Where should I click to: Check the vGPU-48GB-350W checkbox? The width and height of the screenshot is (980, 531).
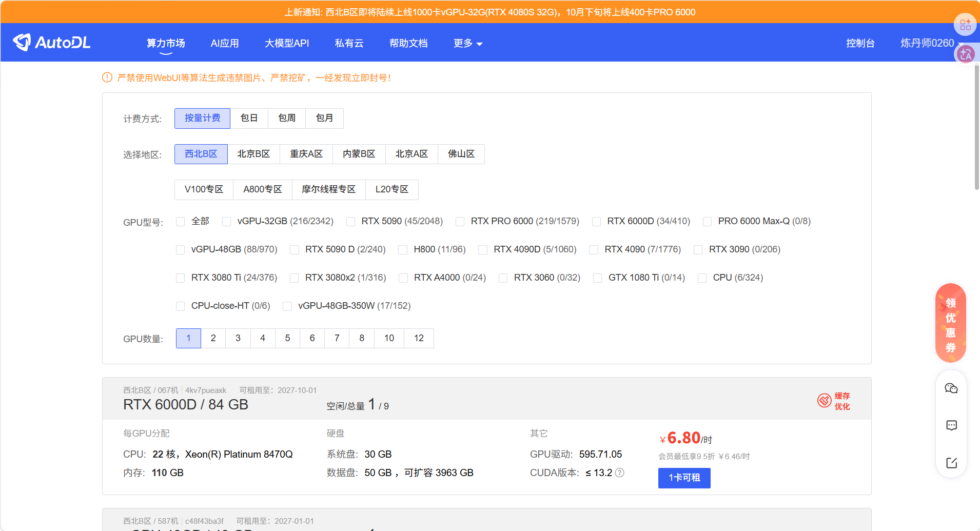pos(287,306)
